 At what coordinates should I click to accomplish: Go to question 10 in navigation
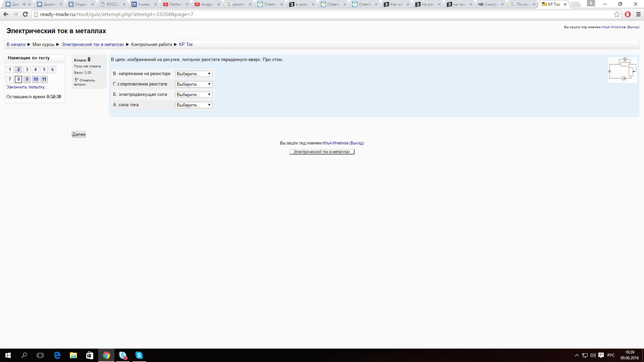(36, 79)
